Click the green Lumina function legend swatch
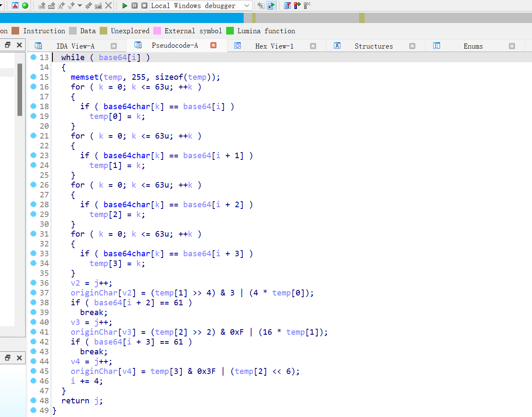Screen dimensions: 532x417 point(230,31)
